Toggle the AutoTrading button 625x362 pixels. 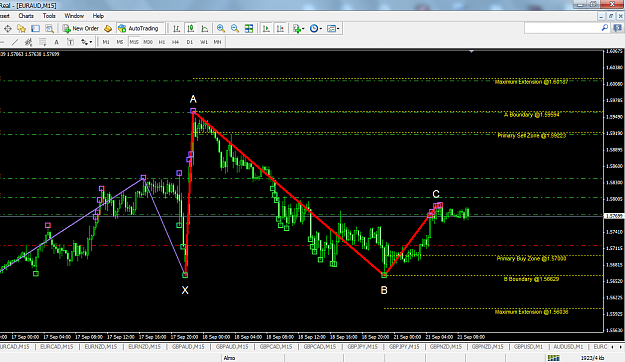point(139,29)
